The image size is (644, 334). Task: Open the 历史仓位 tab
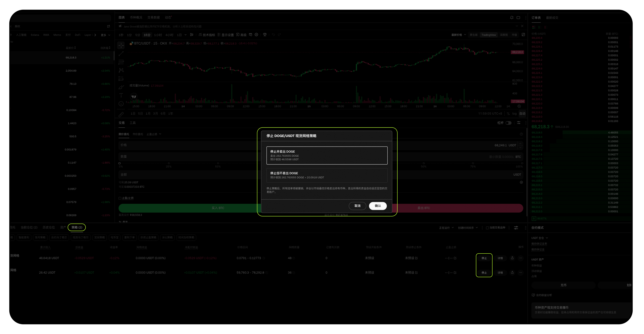point(48,227)
